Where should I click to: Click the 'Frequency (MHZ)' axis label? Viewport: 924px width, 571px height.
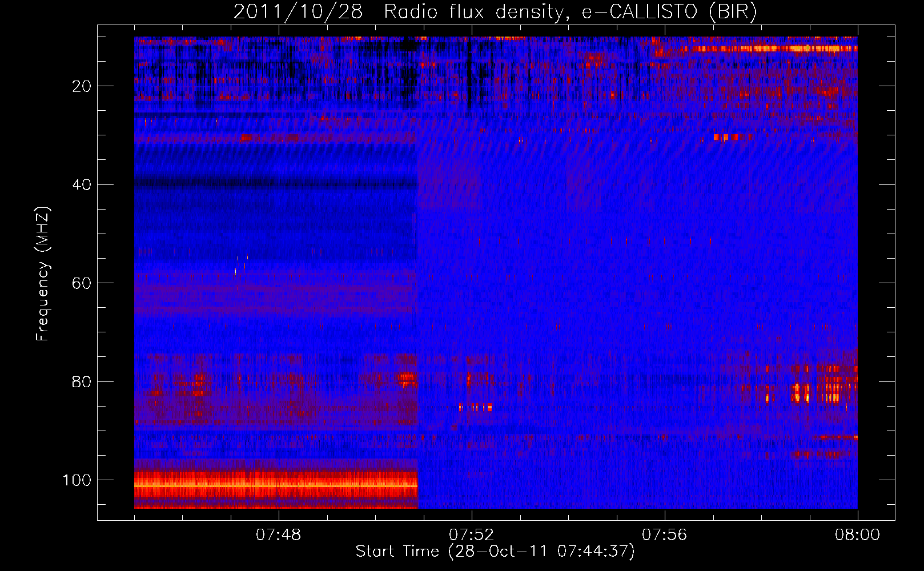pos(43,274)
